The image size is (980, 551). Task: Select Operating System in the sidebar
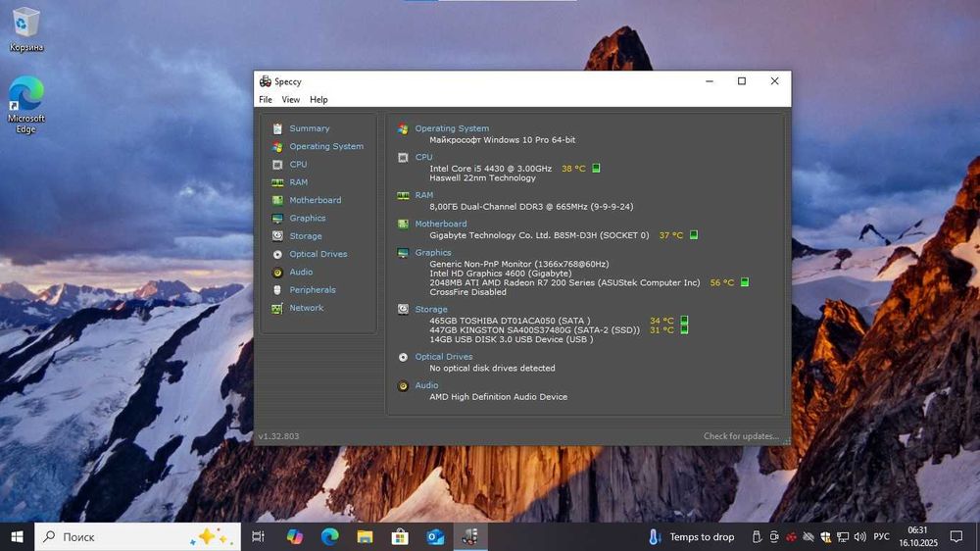[326, 146]
